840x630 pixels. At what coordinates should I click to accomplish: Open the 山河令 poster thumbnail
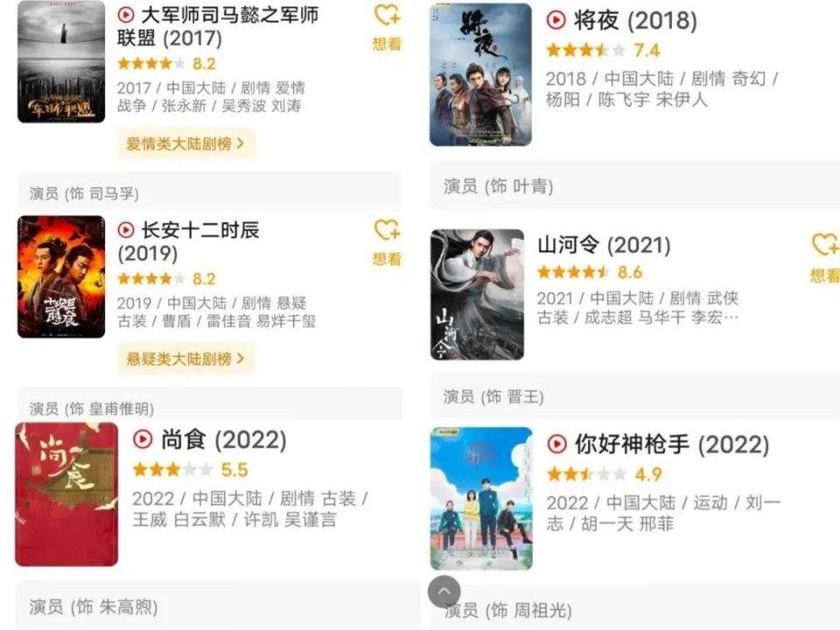pos(478,294)
